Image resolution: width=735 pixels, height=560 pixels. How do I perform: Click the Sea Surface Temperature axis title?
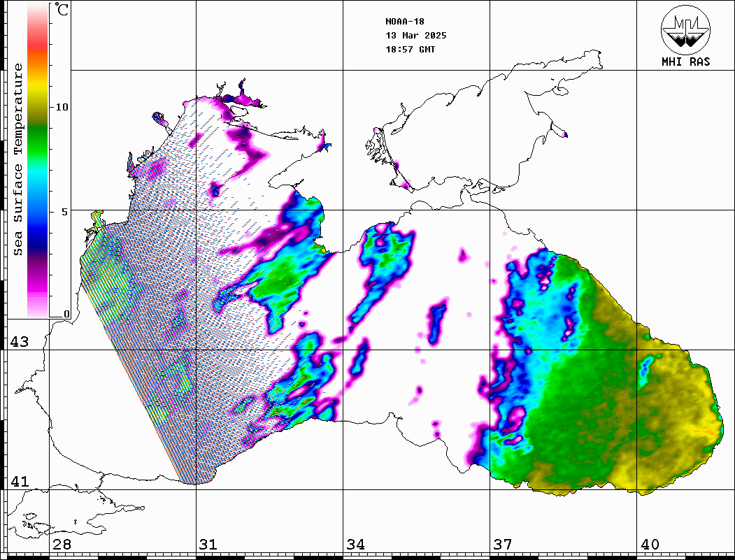coord(17,159)
